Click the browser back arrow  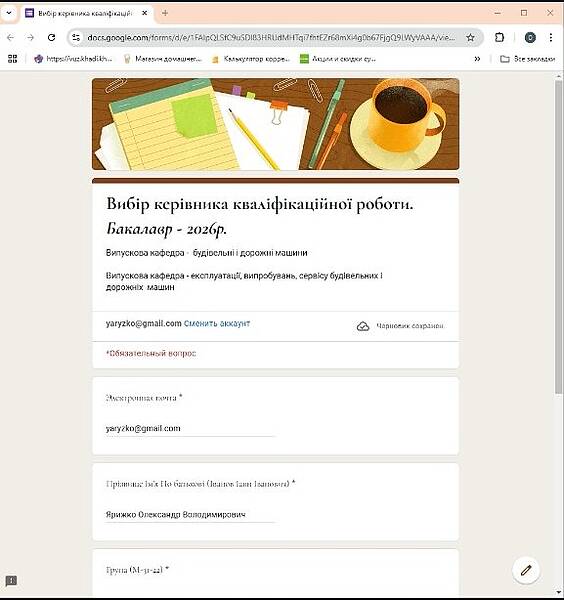tap(10, 38)
